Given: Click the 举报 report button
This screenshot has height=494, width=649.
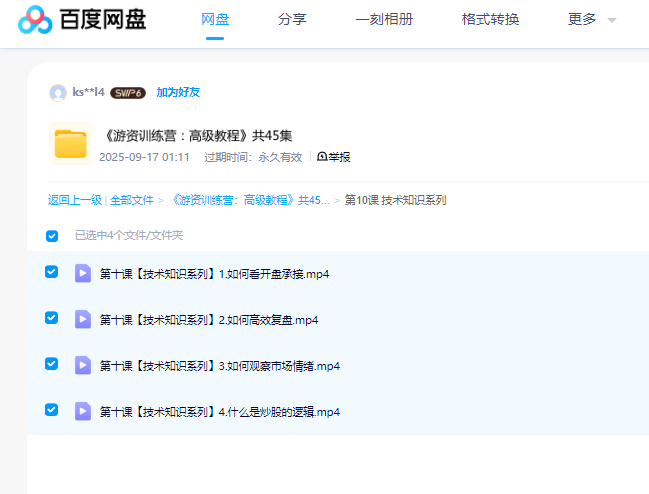Looking at the screenshot, I should point(334,157).
